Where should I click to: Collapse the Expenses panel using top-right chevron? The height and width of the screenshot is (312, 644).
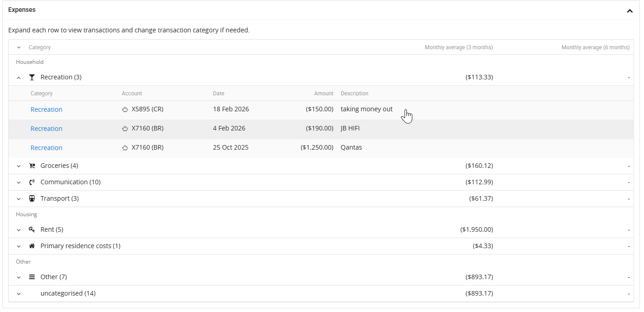(x=629, y=10)
